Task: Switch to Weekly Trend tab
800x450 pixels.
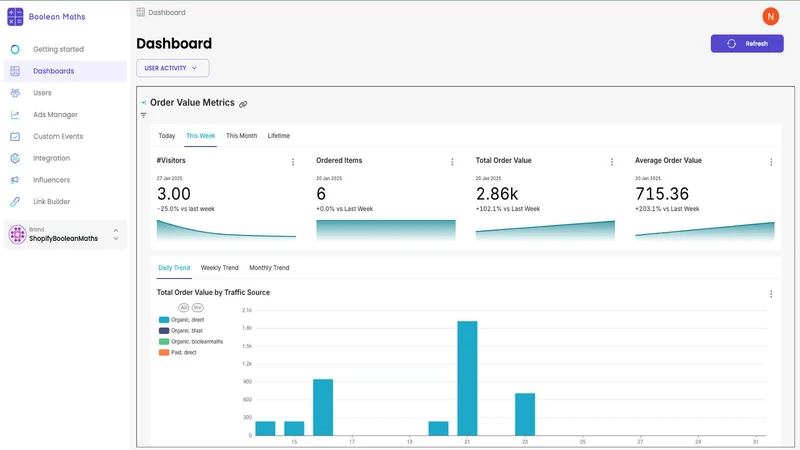Action: [x=219, y=268]
